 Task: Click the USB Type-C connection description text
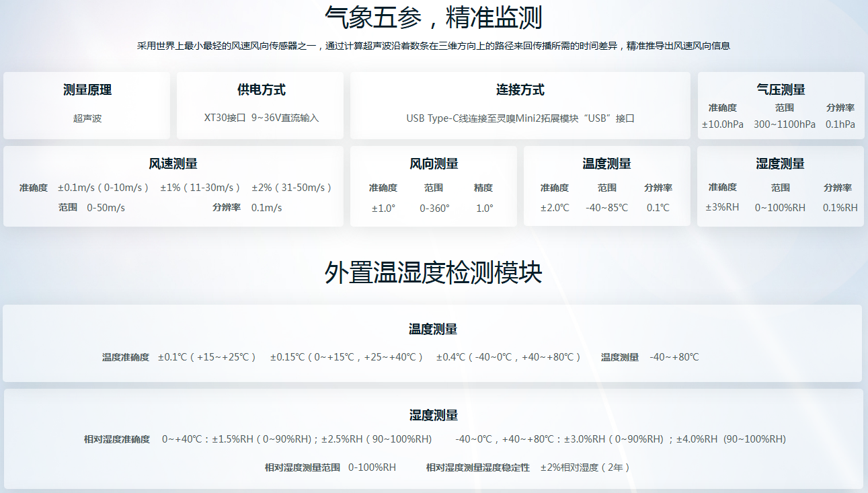click(520, 118)
